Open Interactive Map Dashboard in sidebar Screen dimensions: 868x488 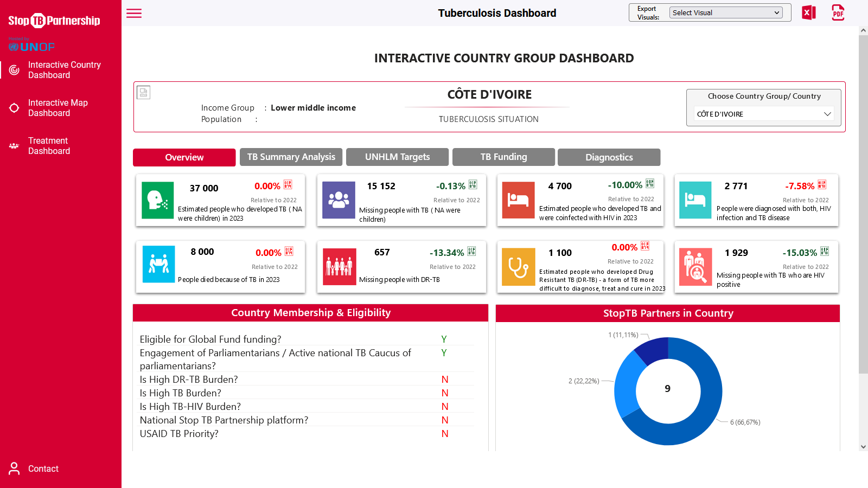(58, 108)
